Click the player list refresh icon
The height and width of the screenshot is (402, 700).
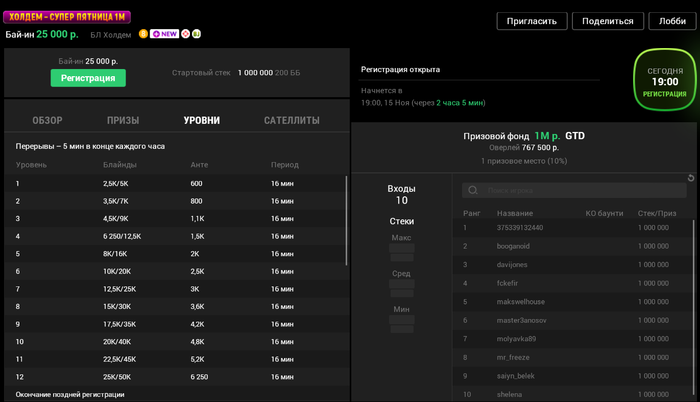(x=691, y=178)
